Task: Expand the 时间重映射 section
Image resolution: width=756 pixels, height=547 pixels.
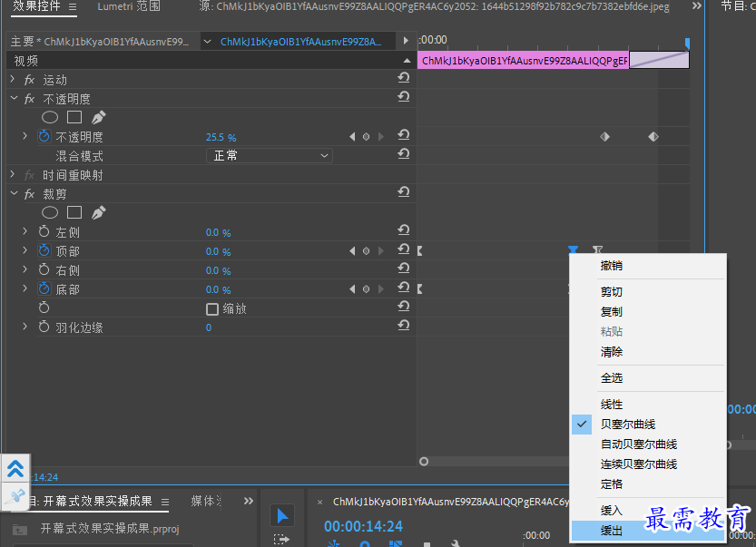Action: click(x=13, y=174)
